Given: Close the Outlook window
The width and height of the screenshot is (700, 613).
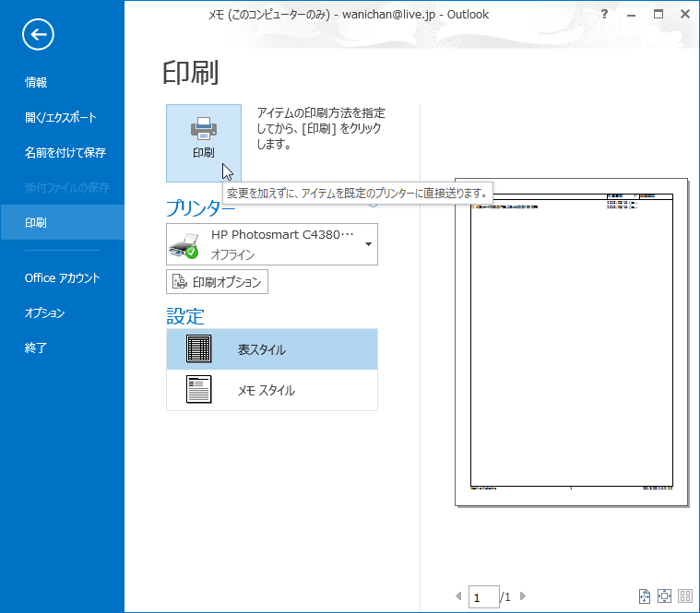Looking at the screenshot, I should (x=685, y=14).
